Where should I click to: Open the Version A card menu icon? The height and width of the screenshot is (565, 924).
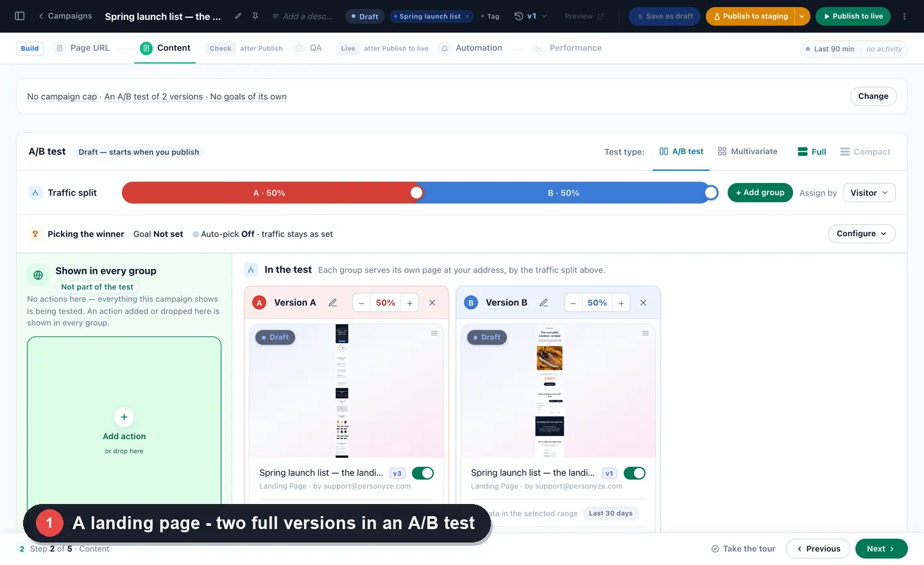click(x=434, y=333)
